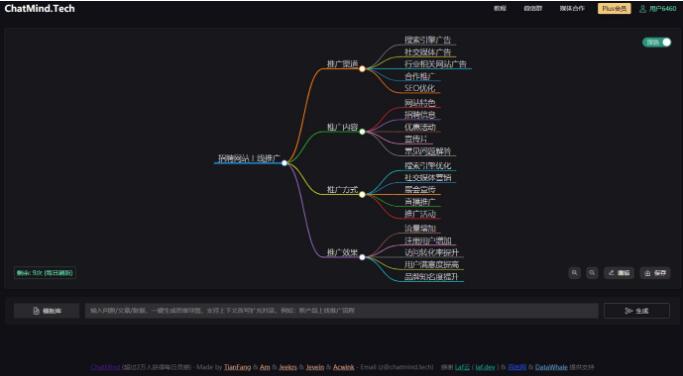Click the edit pencil button on canvas

tap(619, 273)
